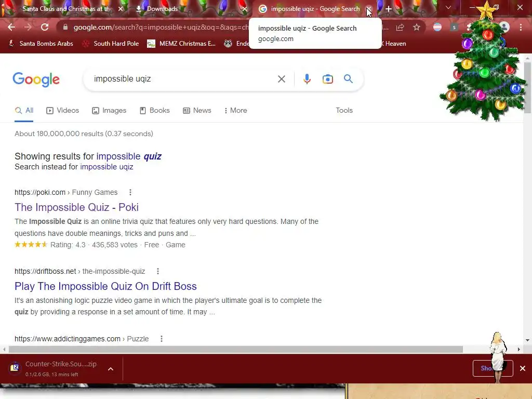Select the All results tab
This screenshot has width=532, height=399.
[x=24, y=110]
